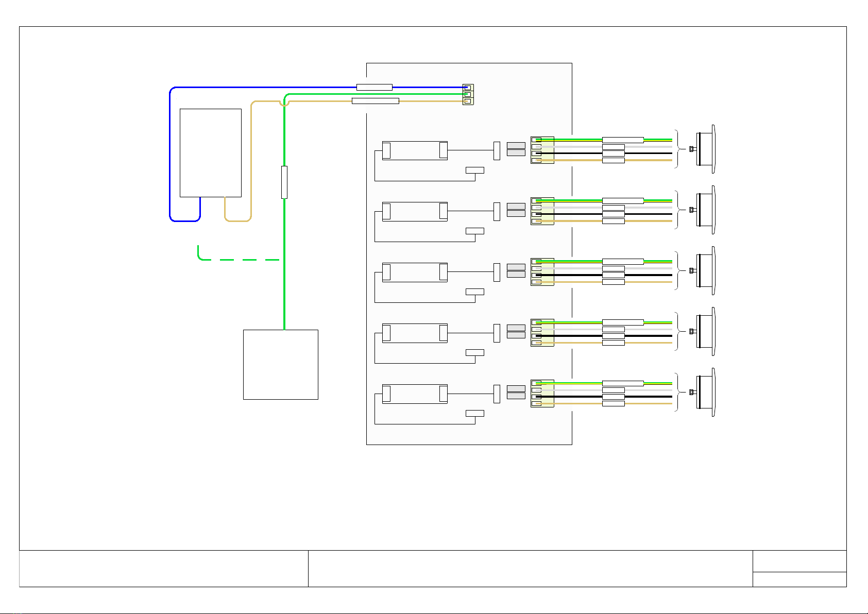Screen dimensions: 868x614
Task: Click the round lamp fixture in the middle row
Action: 705,270
